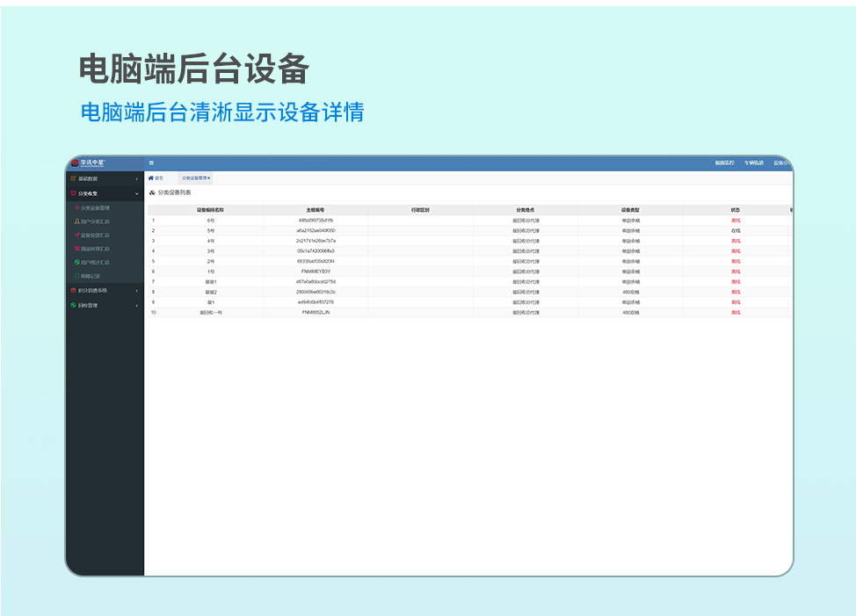856x616 pixels.
Task: Select 设备投放汇总 with paper plane icon
Action: pyautogui.click(x=95, y=236)
